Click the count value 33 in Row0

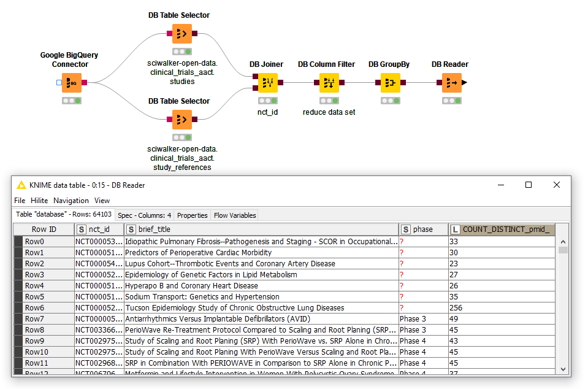coord(502,242)
